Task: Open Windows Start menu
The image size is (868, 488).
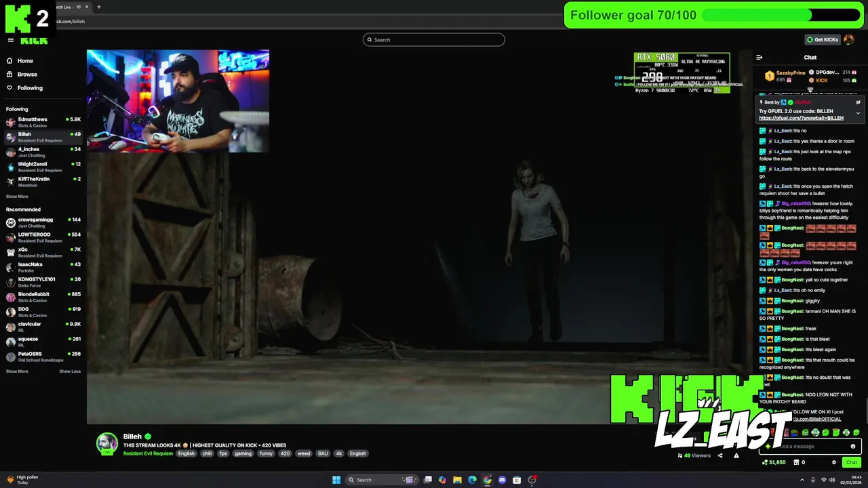Action: [x=336, y=480]
